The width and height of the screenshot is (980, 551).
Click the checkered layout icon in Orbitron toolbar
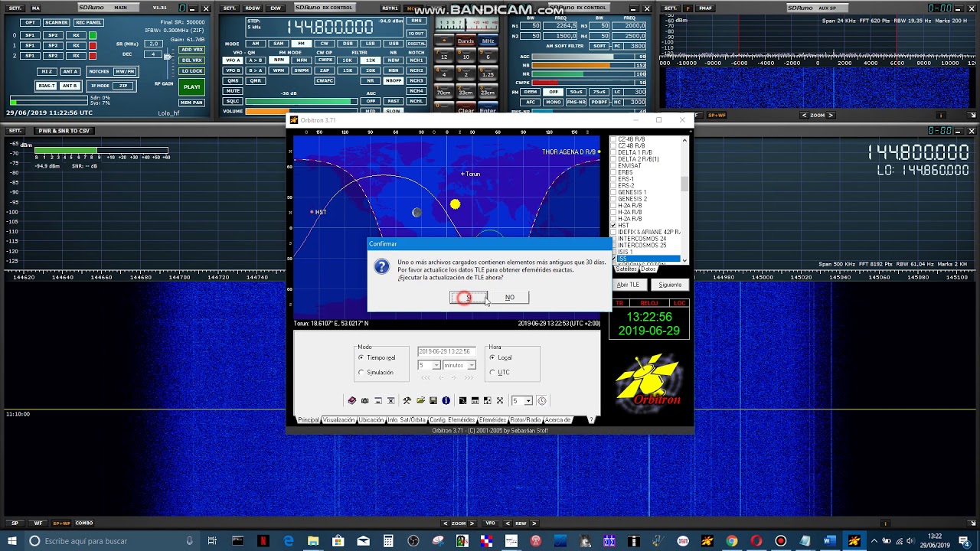(x=488, y=400)
